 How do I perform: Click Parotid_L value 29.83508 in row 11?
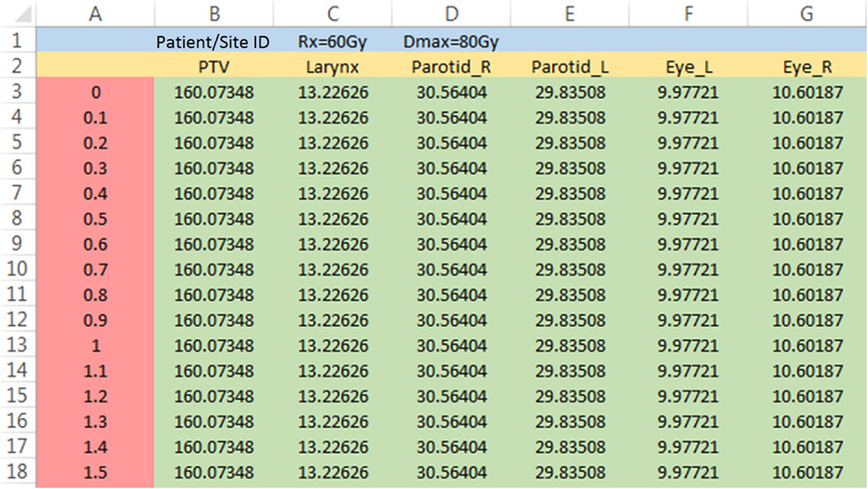point(570,295)
